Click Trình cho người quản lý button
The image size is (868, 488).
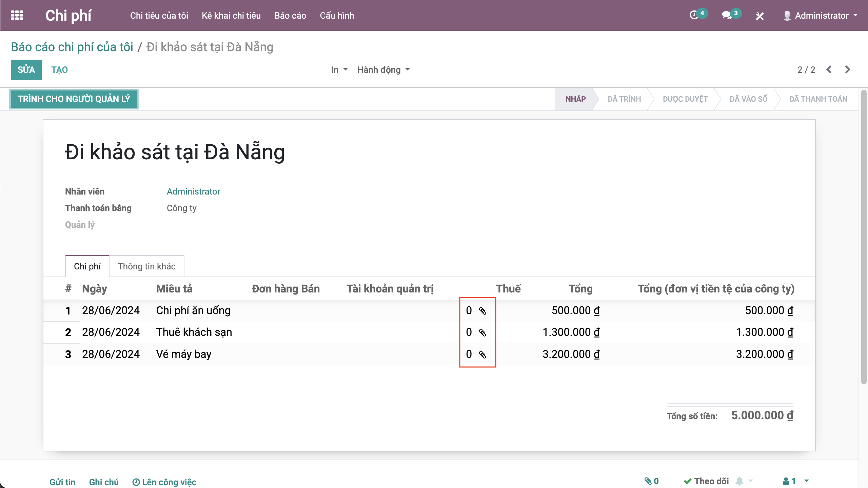click(74, 99)
